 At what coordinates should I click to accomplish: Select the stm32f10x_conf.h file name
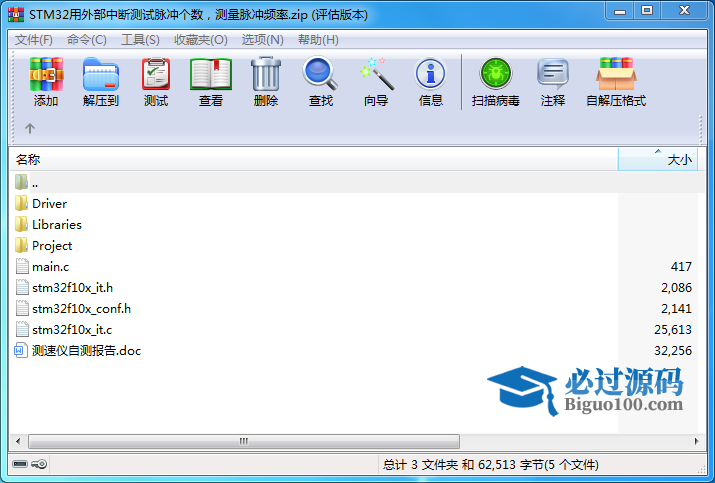[82, 309]
